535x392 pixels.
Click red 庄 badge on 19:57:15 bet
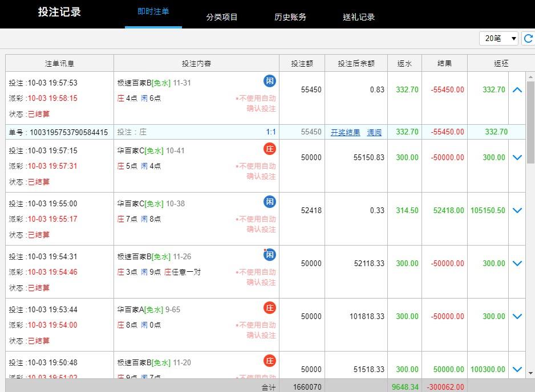pyautogui.click(x=269, y=149)
